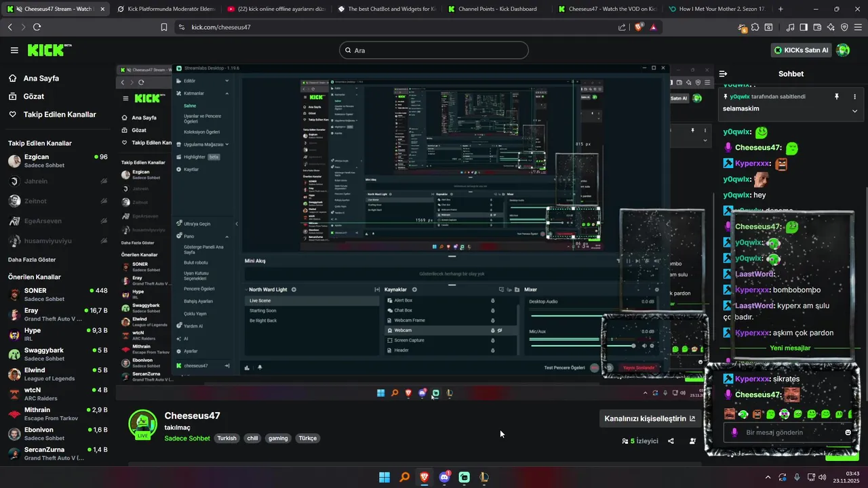Toggle the lock on Alert Box source
The width and height of the screenshot is (868, 488).
coord(492,300)
